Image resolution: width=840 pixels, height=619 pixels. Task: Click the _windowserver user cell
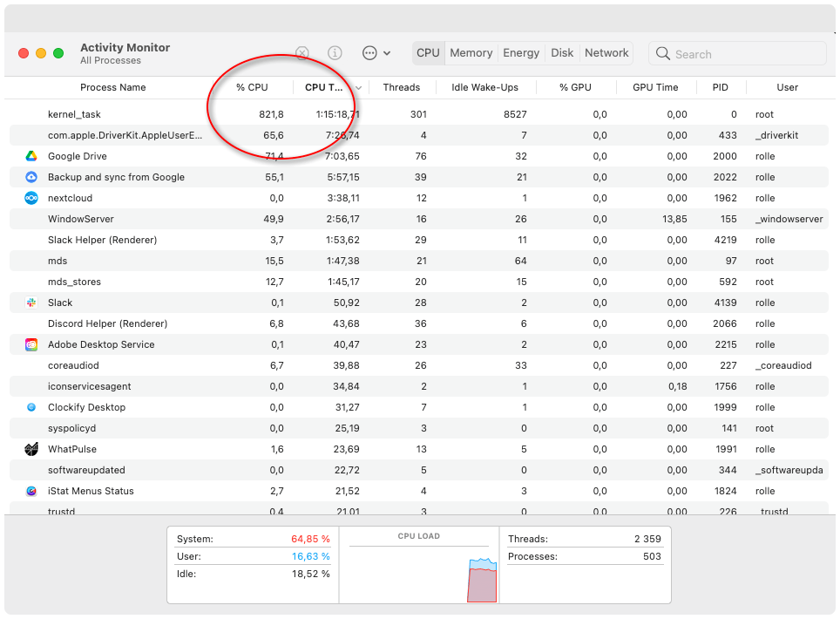tap(789, 219)
